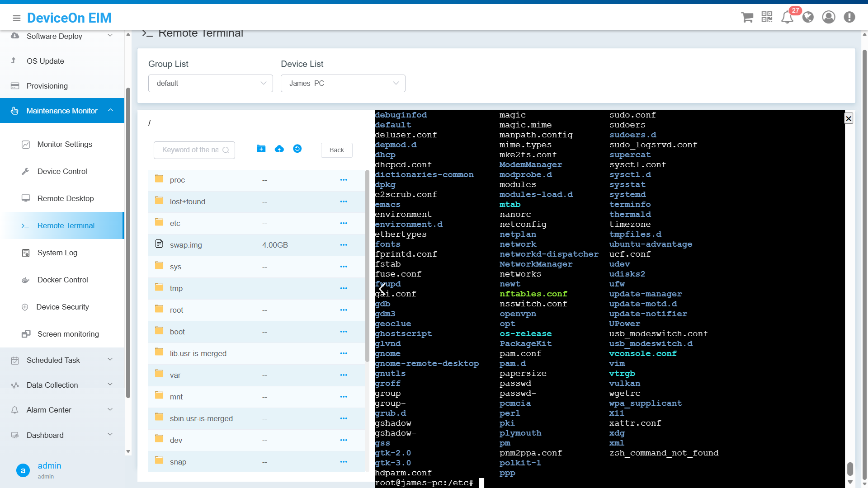This screenshot has width=868, height=488.
Task: Open Docker Control from the sidebar
Action: click(x=63, y=280)
